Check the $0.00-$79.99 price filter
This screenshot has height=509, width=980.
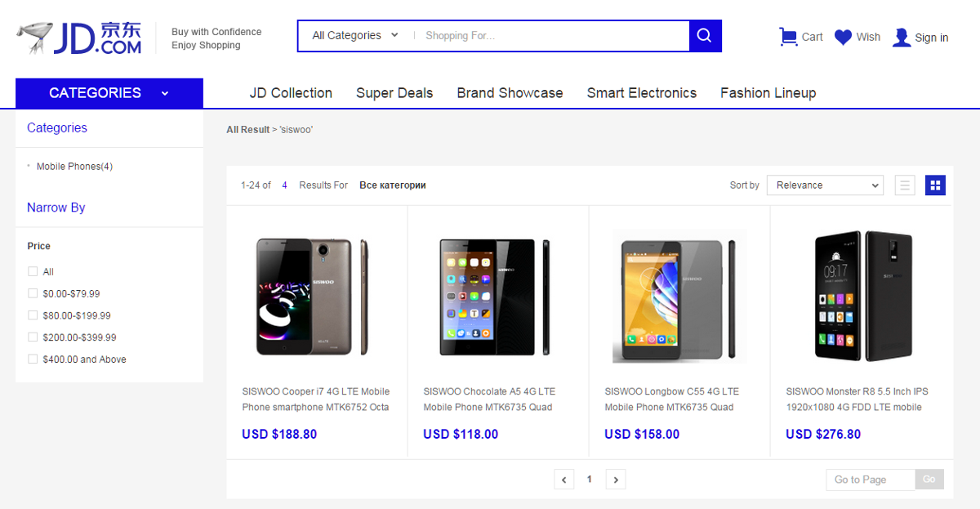point(33,293)
